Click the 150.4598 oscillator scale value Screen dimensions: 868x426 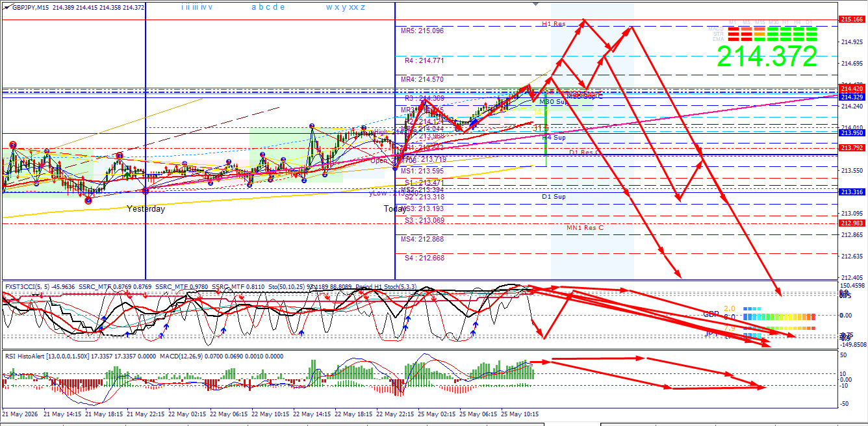(852, 286)
